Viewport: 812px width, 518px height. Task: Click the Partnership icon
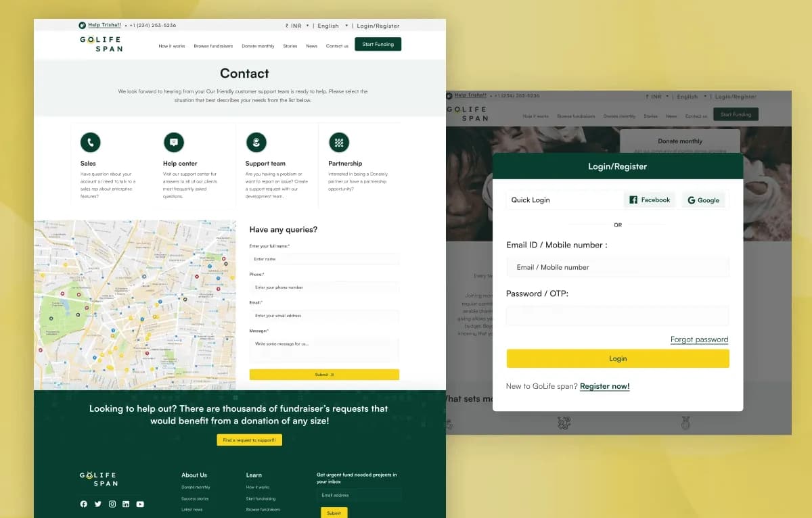coord(339,142)
